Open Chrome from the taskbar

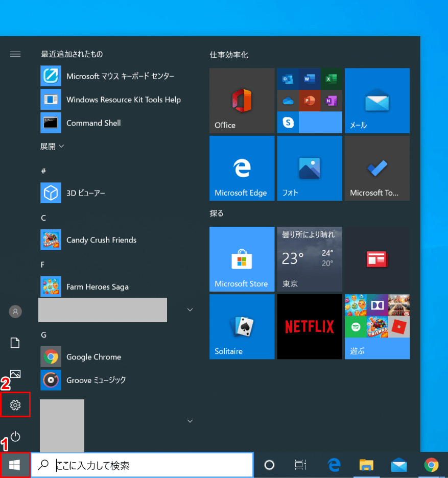point(431,465)
